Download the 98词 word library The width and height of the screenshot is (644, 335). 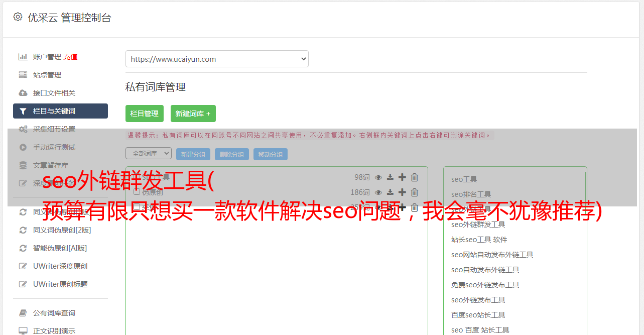(x=390, y=177)
